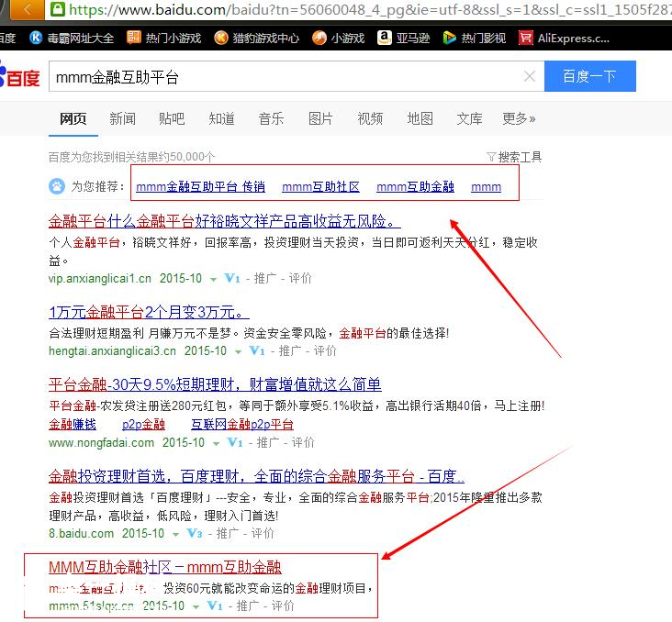Click V1 badge for hengtai.anxianglicai3.cn result
The width and height of the screenshot is (672, 622).
(257, 350)
